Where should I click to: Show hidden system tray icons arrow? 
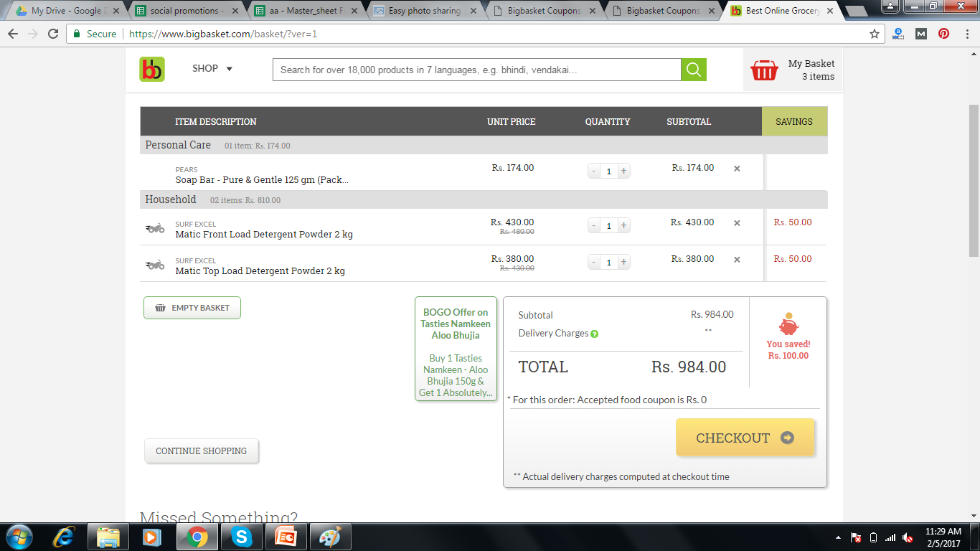point(839,538)
